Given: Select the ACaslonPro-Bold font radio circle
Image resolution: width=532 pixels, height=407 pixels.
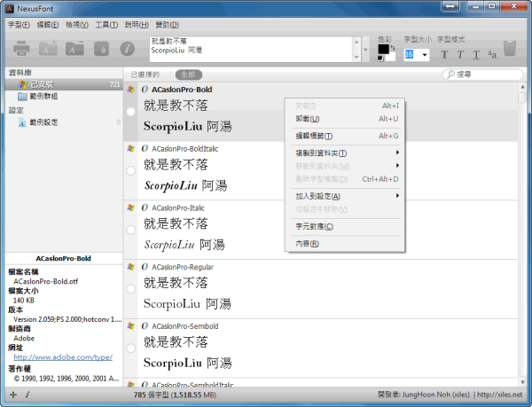Looking at the screenshot, I should click(130, 111).
